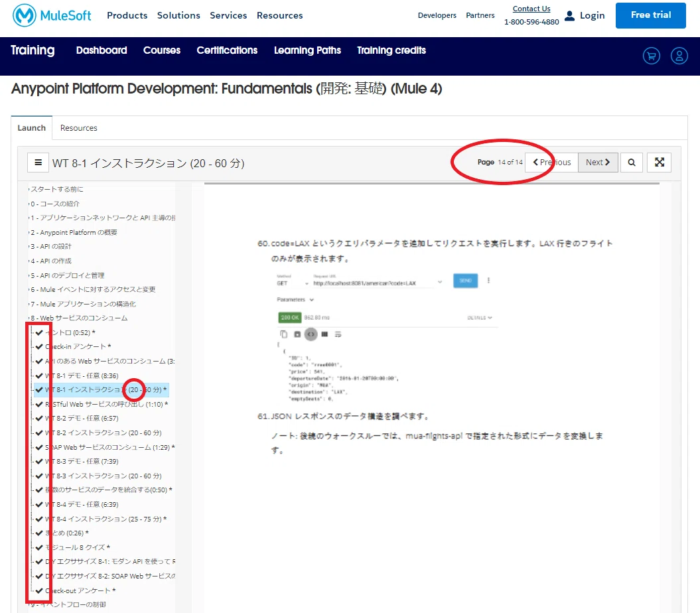Click the Free trial button
The image size is (700, 613).
click(x=650, y=15)
